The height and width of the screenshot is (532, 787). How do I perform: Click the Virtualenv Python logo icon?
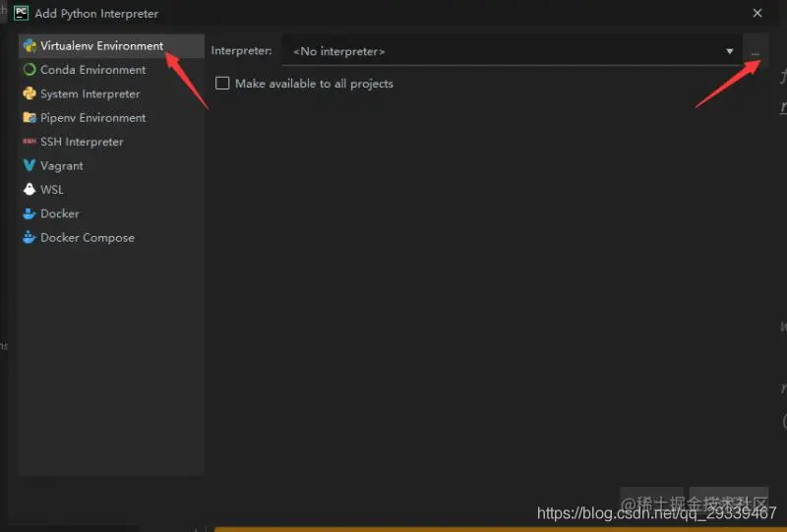click(x=30, y=45)
